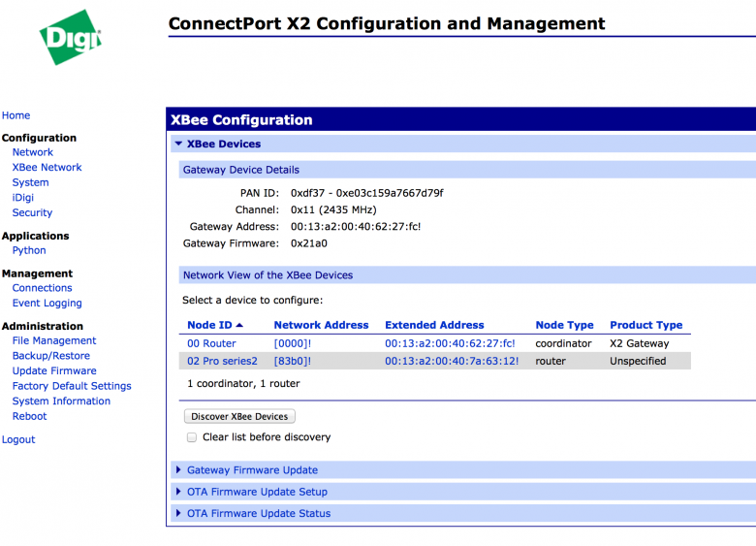Click Discover XBee Devices button
This screenshot has height=546, width=756.
point(239,416)
